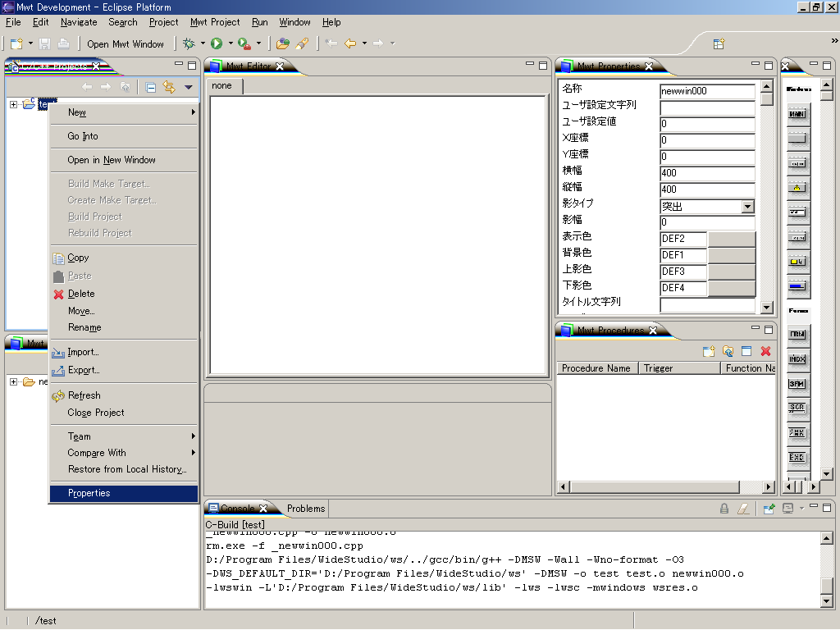Open Back history dropdown arrow in toolbar
The width and height of the screenshot is (840, 630).
pos(364,43)
